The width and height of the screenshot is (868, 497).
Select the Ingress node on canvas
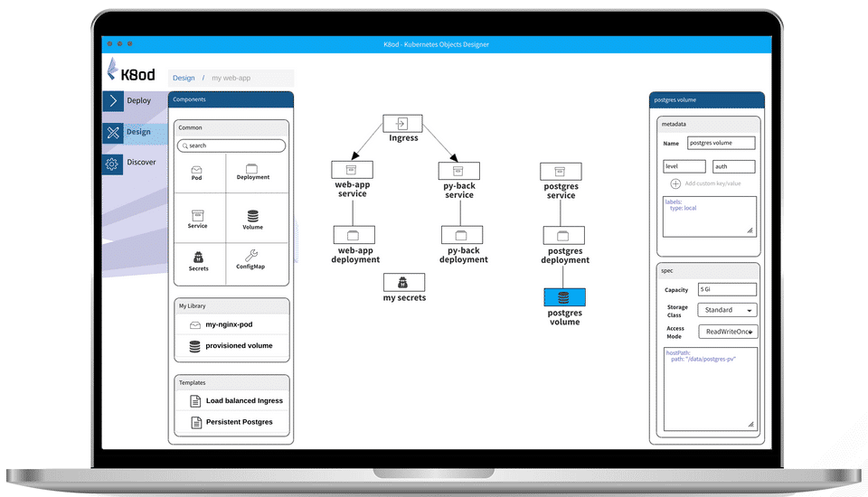(x=402, y=124)
